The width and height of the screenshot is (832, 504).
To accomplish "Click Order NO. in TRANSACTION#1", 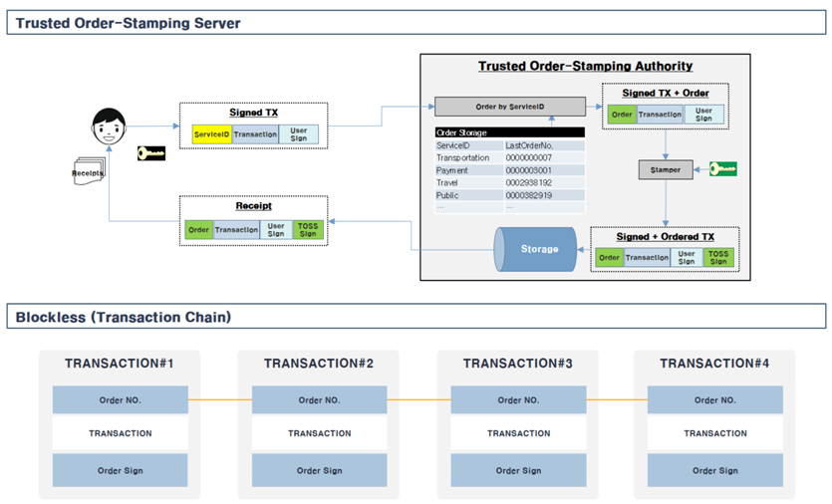I will (120, 400).
